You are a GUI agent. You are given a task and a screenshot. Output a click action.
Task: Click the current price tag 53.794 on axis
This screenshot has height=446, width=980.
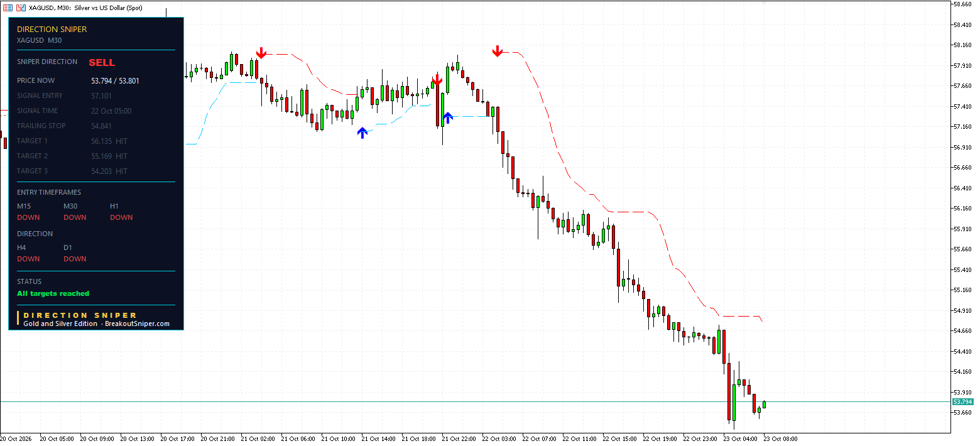(962, 401)
